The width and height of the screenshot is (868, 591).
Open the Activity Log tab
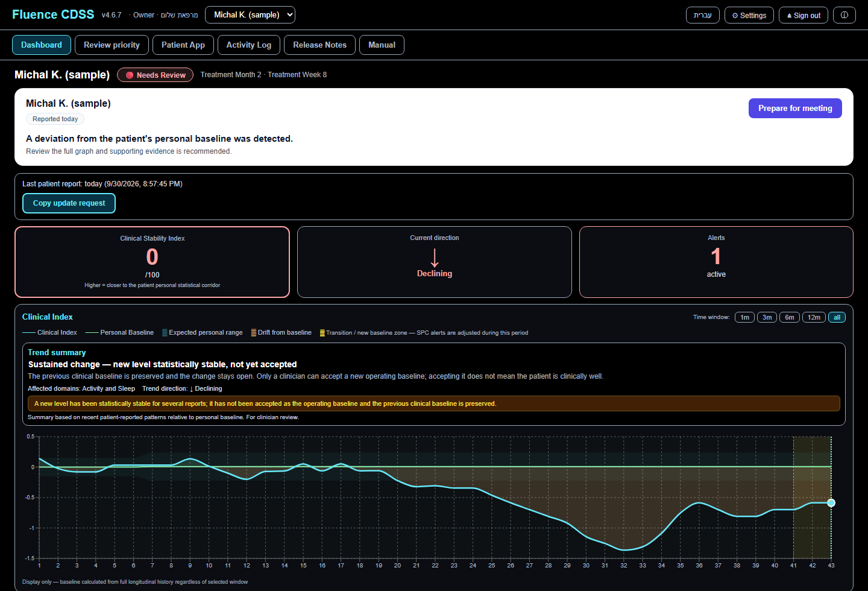point(249,45)
